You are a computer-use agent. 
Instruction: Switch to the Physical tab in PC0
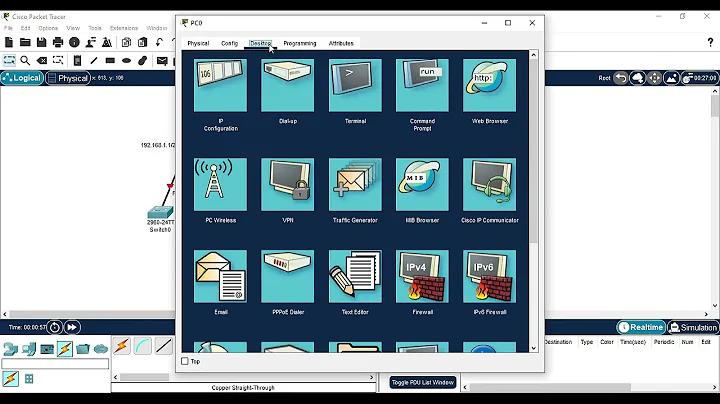click(x=198, y=43)
